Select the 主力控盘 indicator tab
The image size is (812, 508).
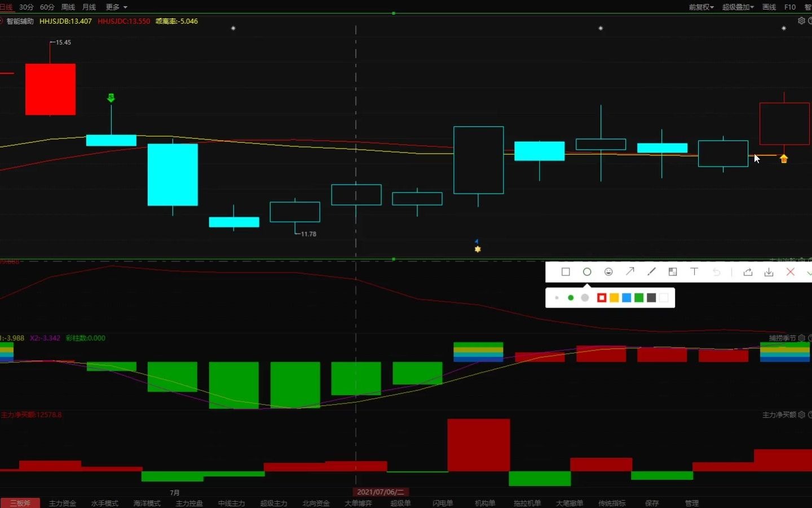click(x=189, y=503)
